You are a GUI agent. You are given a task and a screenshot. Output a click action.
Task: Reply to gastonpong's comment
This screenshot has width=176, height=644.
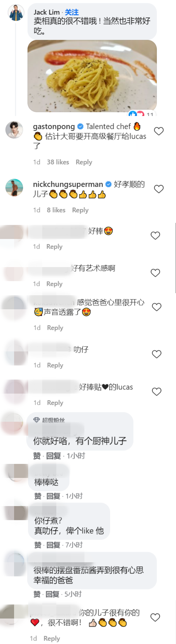tap(84, 162)
